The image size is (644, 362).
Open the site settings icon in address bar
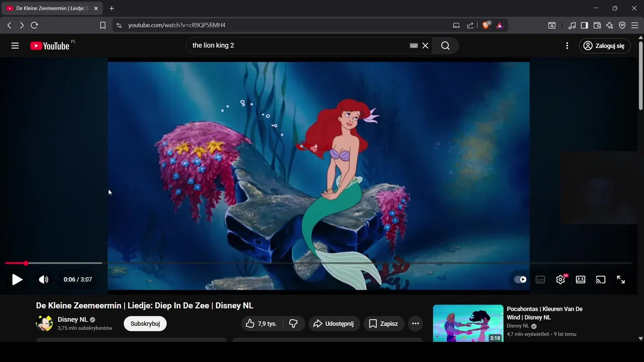[119, 25]
